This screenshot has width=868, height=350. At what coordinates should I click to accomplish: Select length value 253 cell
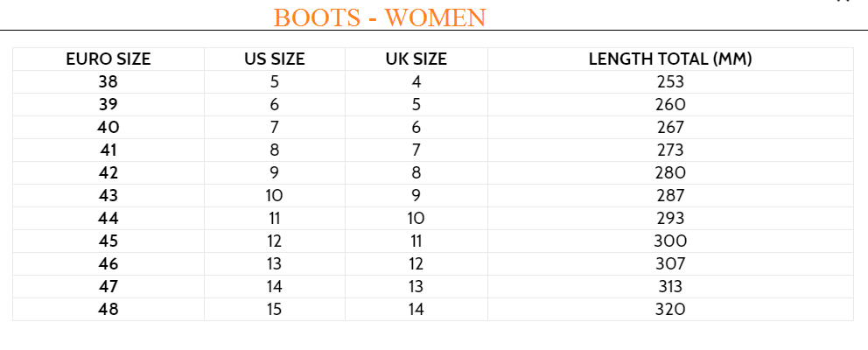[x=670, y=82]
